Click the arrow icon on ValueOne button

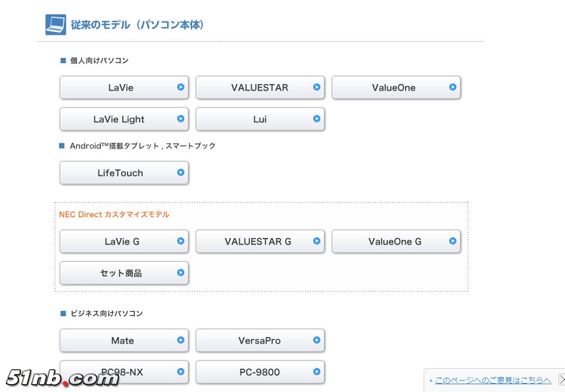pos(453,87)
